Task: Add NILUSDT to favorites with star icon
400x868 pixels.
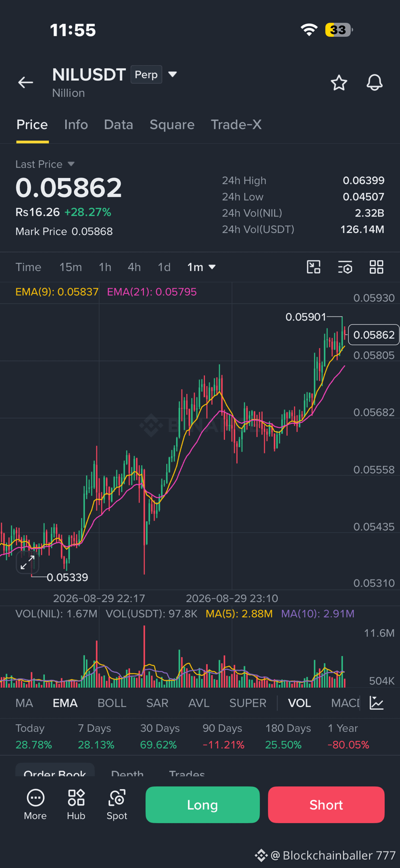Action: point(339,83)
